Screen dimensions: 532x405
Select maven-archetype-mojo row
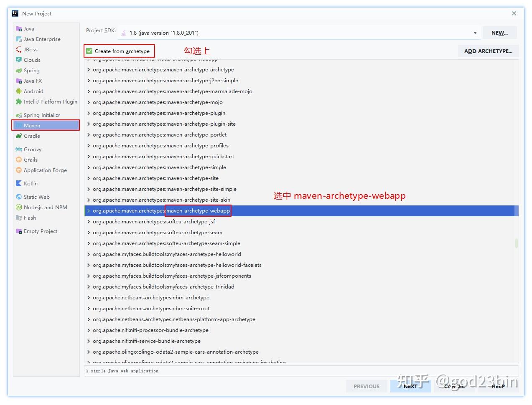click(301, 102)
